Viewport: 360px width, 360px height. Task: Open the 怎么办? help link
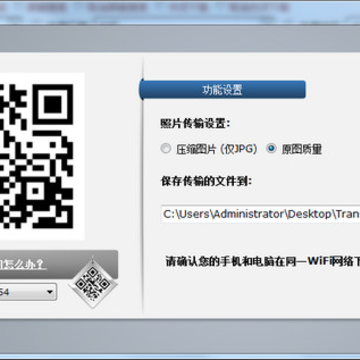tap(22, 264)
